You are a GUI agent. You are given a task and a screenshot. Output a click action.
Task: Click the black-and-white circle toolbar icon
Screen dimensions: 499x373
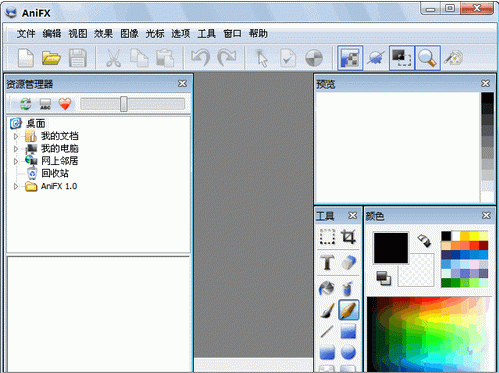coord(314,58)
